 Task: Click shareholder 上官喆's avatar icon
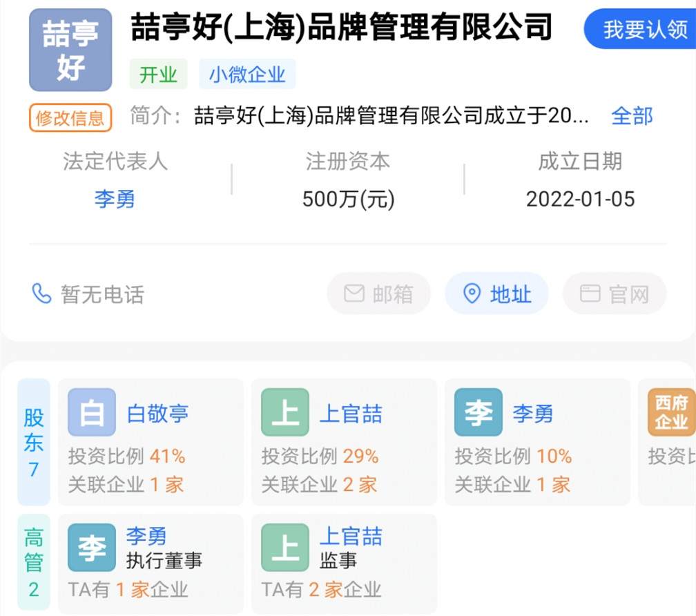pos(284,413)
